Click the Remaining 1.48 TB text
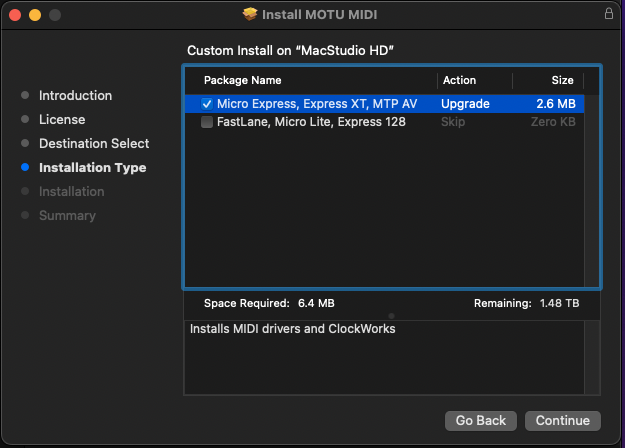The width and height of the screenshot is (625, 448). [526, 303]
